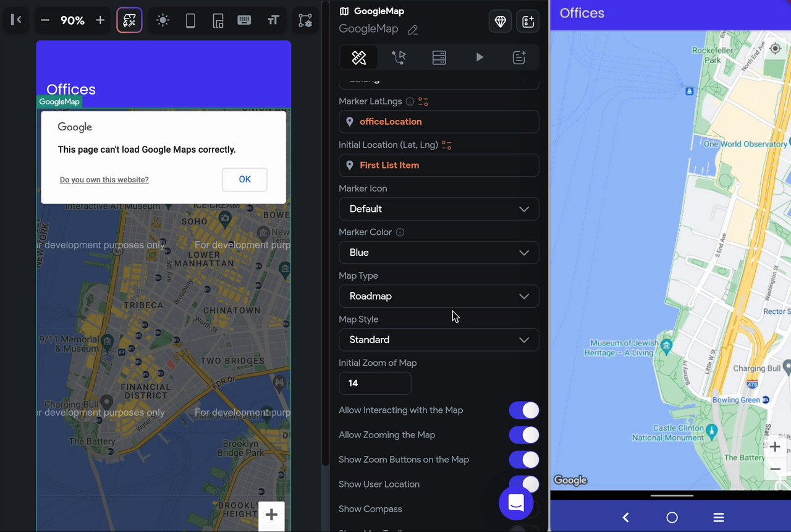Toggle light mode with the sun icon
This screenshot has height=532, width=791.
coord(163,20)
